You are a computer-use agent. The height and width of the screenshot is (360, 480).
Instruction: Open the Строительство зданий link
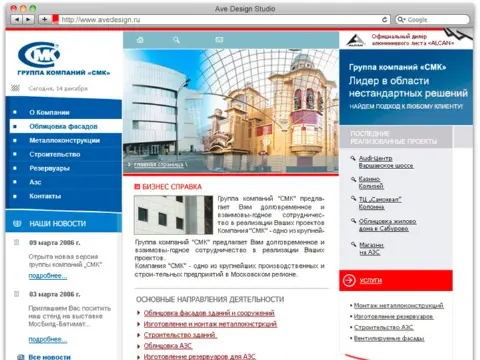click(180, 335)
